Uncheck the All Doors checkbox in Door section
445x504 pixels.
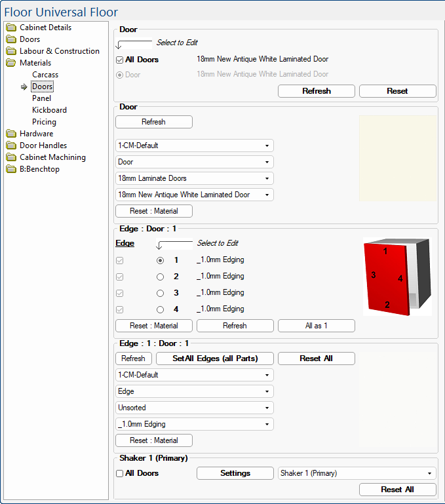pos(119,60)
